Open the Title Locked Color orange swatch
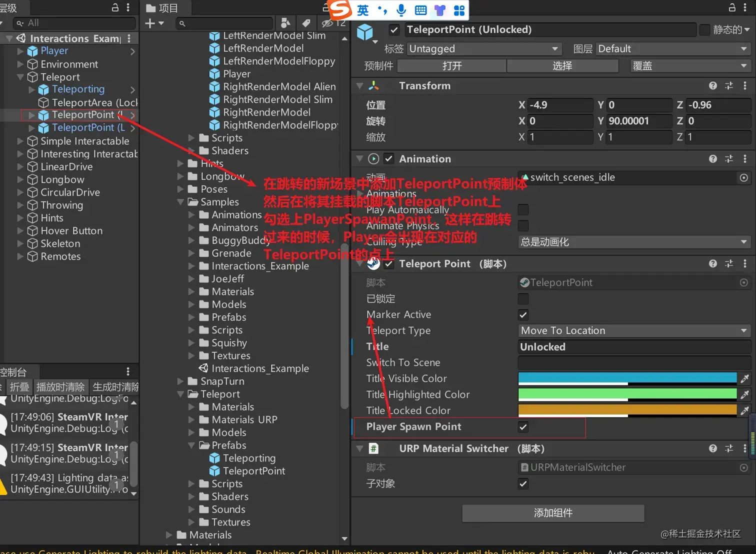 click(627, 410)
